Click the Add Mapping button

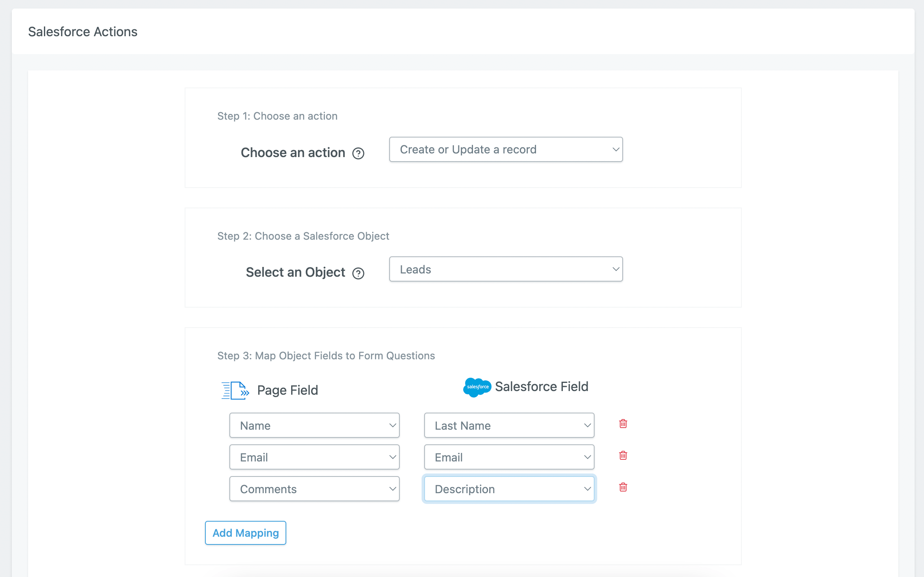point(245,533)
